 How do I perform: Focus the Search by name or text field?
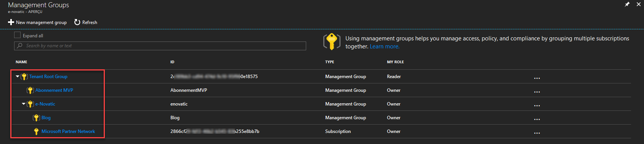(x=160, y=46)
